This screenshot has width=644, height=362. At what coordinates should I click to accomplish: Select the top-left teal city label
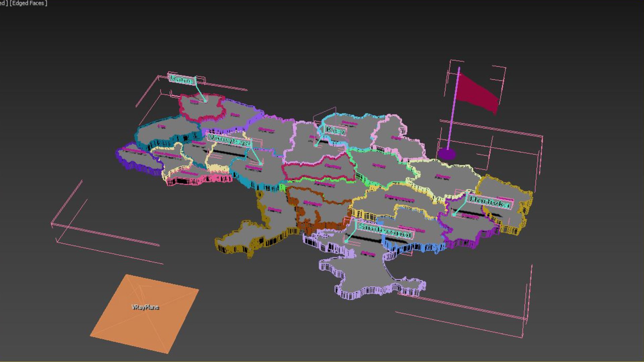(182, 80)
